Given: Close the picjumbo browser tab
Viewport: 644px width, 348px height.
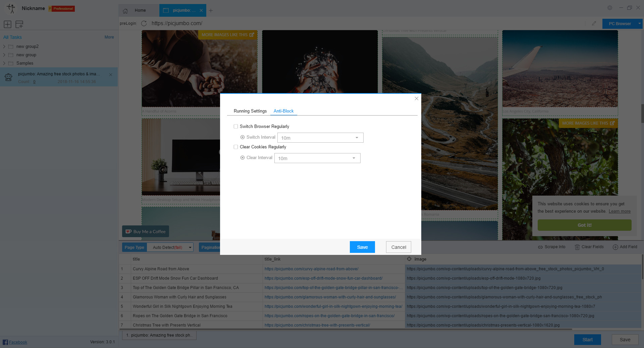Looking at the screenshot, I should (x=201, y=10).
